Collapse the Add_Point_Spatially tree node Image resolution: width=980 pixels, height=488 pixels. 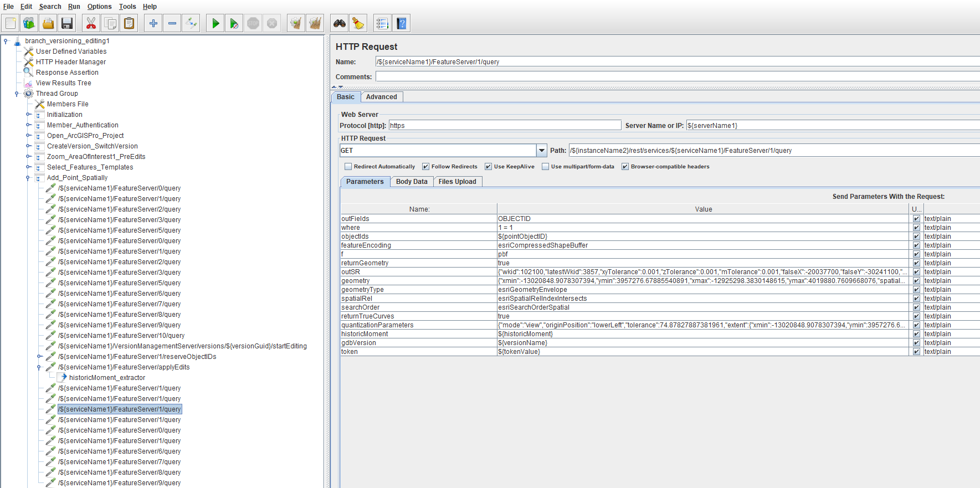28,178
